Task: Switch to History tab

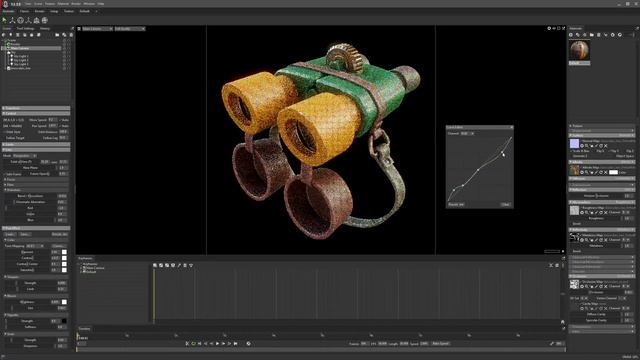Action: 45,29
